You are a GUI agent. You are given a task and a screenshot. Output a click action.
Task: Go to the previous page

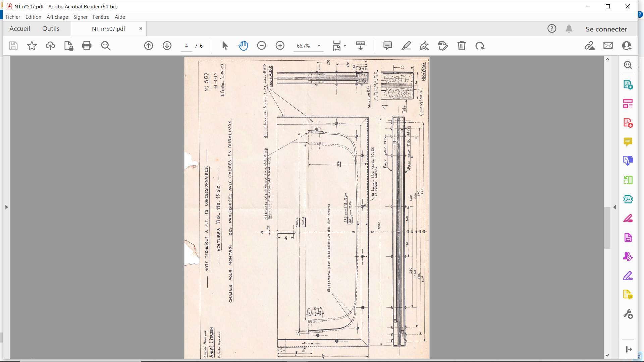coord(149,46)
